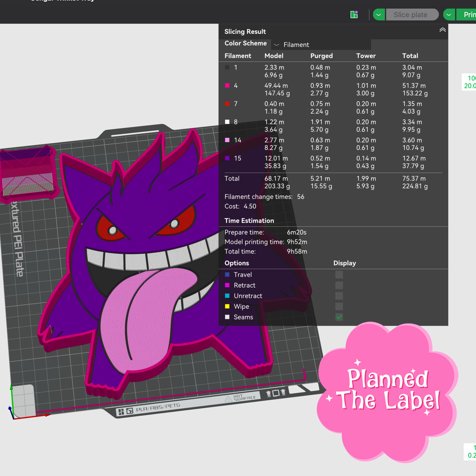The width and height of the screenshot is (476, 476).
Task: Enable the Unretract display checkbox
Action: 339,296
